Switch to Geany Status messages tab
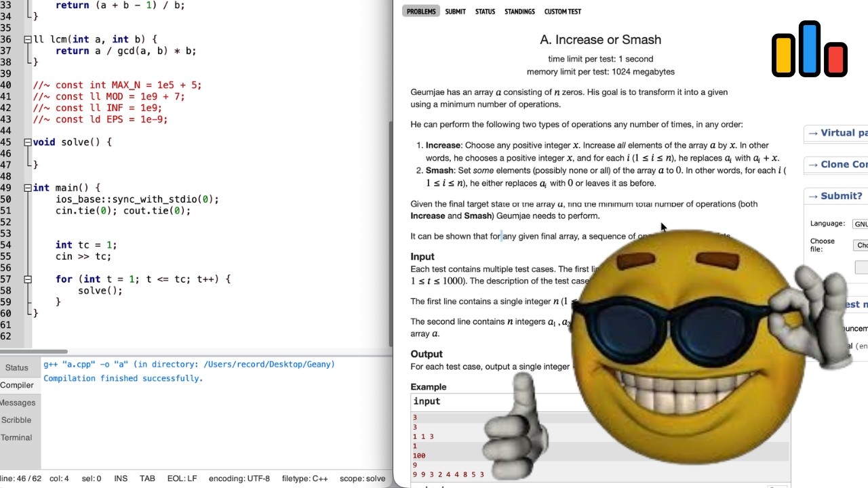 [17, 368]
